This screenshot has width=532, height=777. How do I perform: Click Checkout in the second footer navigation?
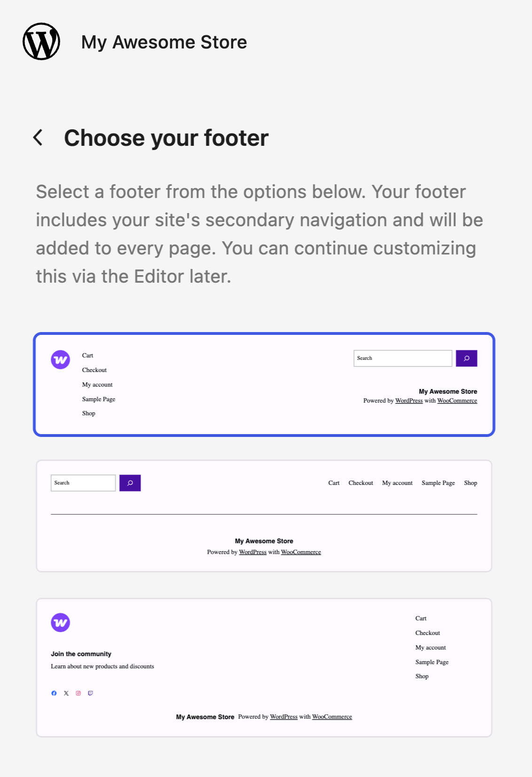point(360,483)
